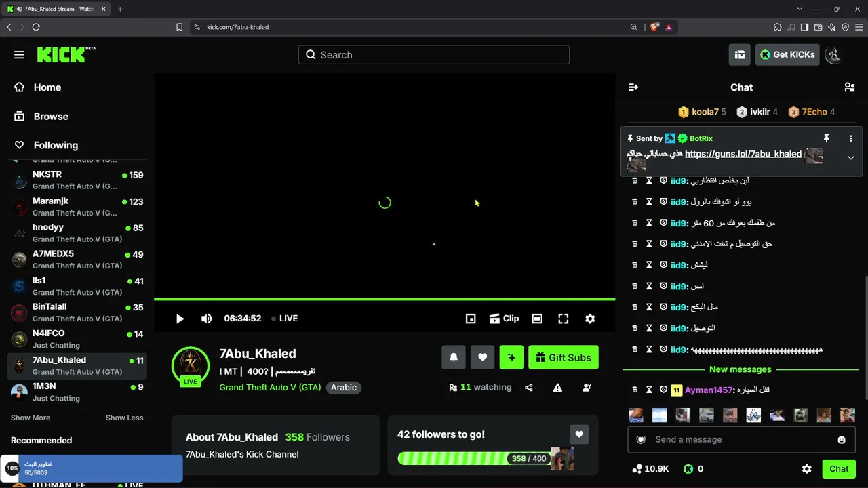Open the emoji picker in message box
The height and width of the screenshot is (488, 868).
(842, 440)
